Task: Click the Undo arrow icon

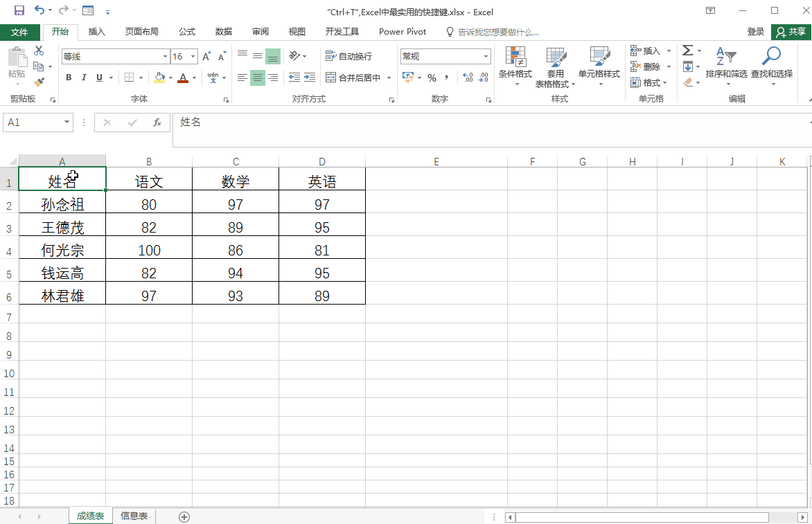Action: (39, 10)
